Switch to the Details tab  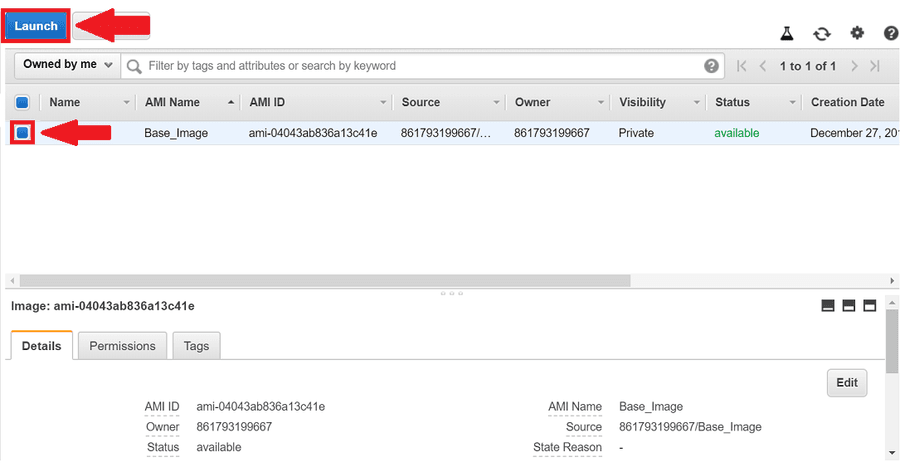click(x=41, y=346)
